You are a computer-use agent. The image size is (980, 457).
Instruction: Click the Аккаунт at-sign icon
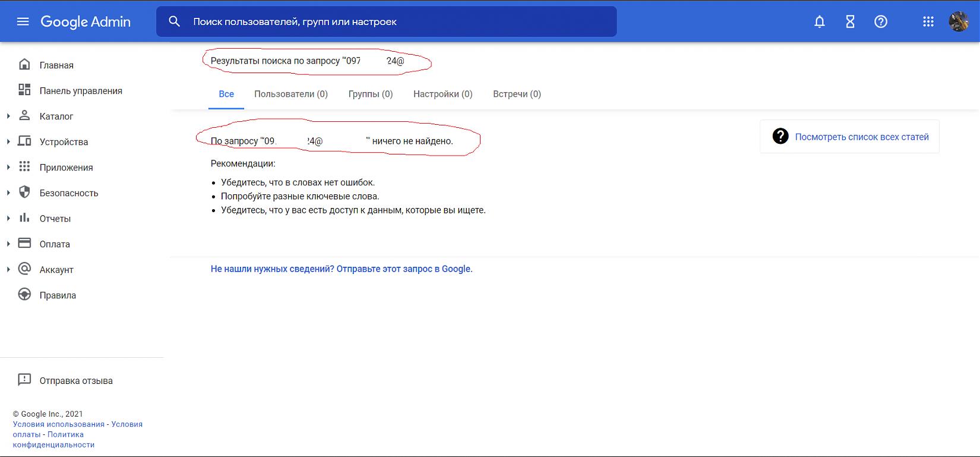24,269
